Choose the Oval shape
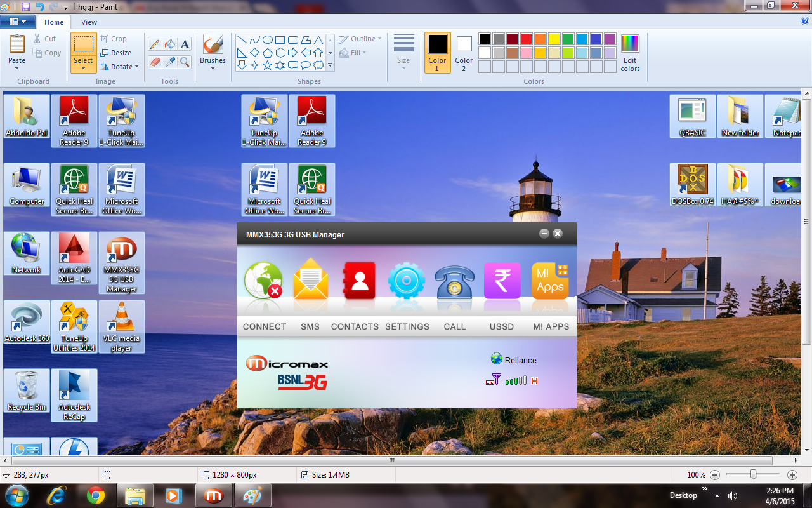The height and width of the screenshot is (508, 812). [x=268, y=40]
